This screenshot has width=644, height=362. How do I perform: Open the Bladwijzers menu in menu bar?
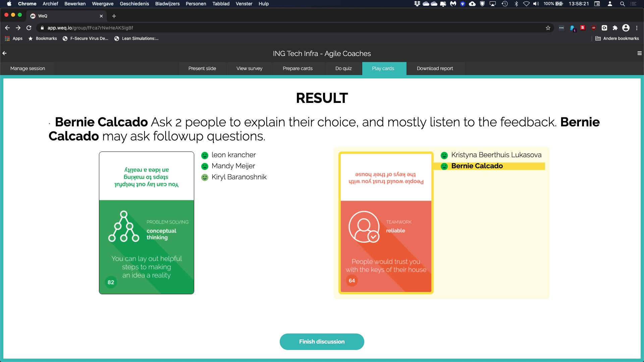pos(167,4)
